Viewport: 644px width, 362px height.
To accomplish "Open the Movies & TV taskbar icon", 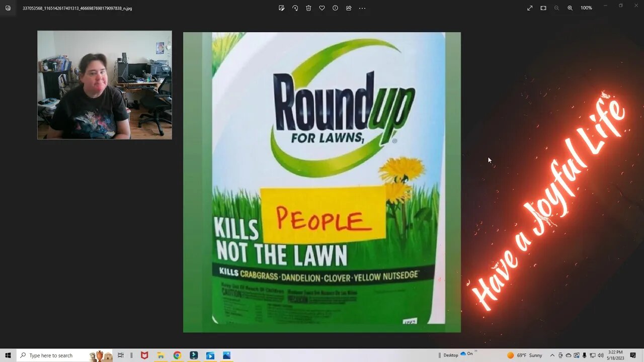I will 210,355.
